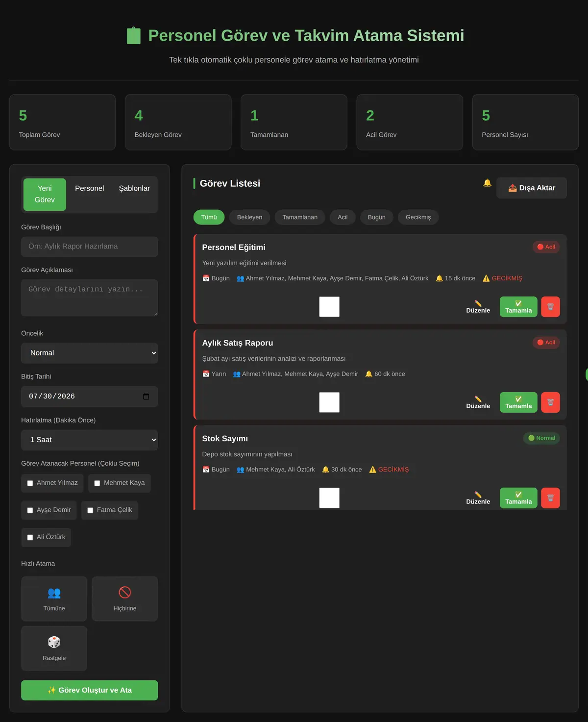Image resolution: width=588 pixels, height=722 pixels.
Task: Click the Toplam Görev stat card
Action: pos(62,122)
